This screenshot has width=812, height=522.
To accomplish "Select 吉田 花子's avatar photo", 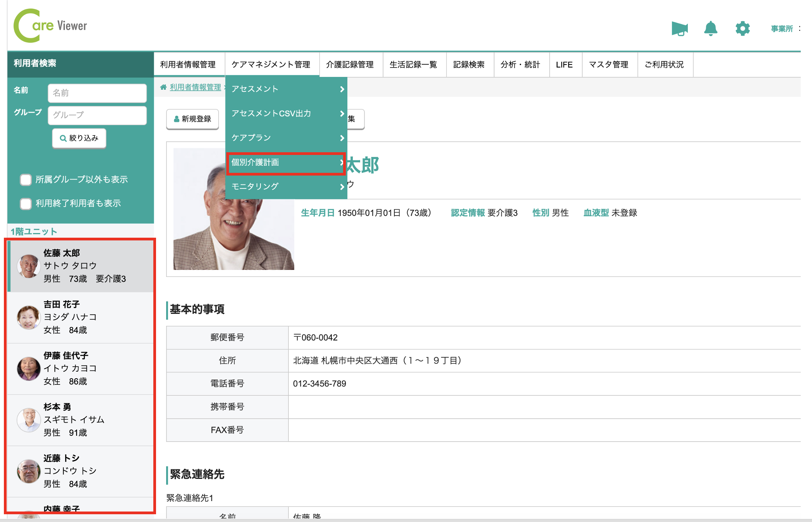I will [x=29, y=317].
